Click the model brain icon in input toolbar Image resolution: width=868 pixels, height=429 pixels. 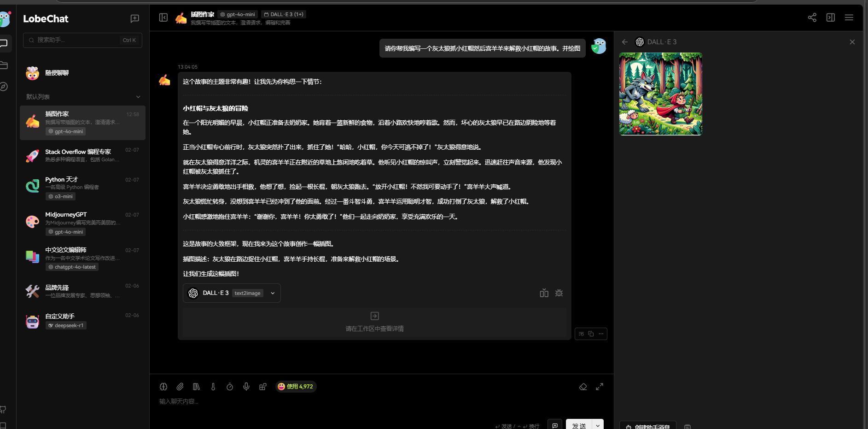click(x=163, y=387)
